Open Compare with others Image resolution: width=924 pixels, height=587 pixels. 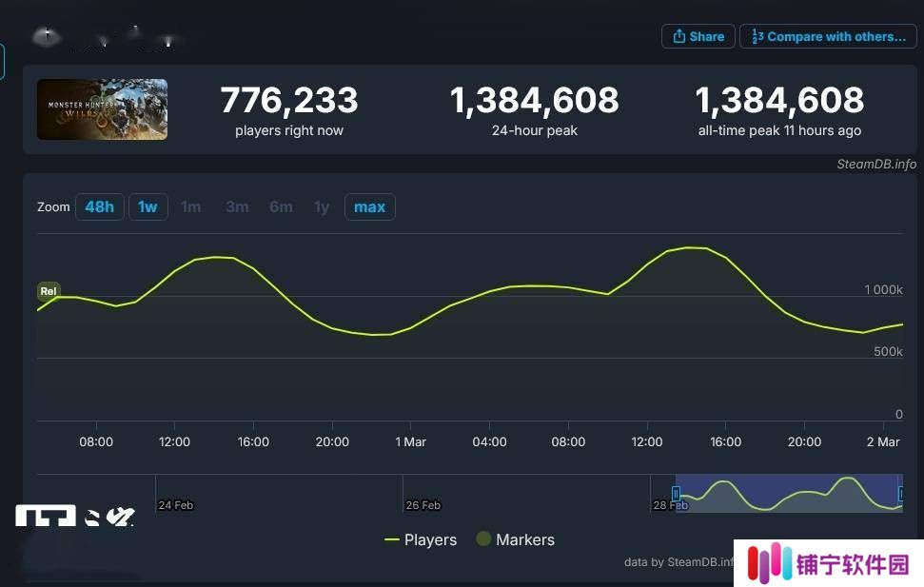tap(828, 36)
